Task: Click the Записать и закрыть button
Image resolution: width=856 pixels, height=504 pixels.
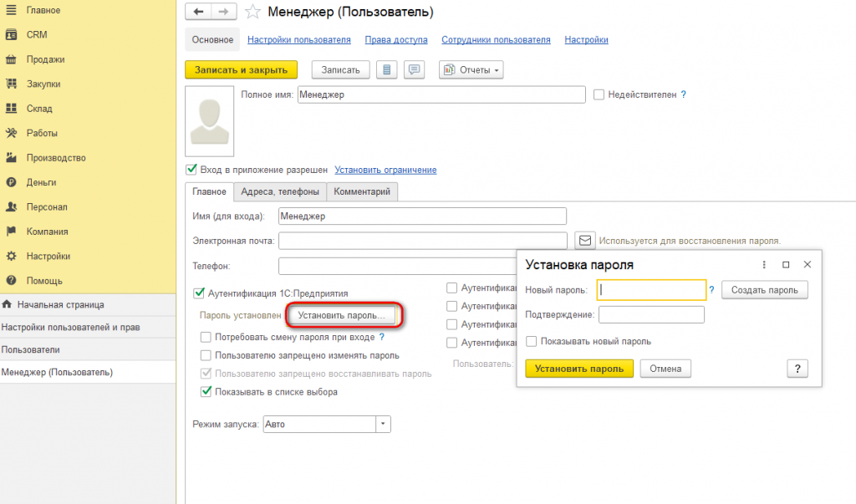Action: (x=242, y=70)
